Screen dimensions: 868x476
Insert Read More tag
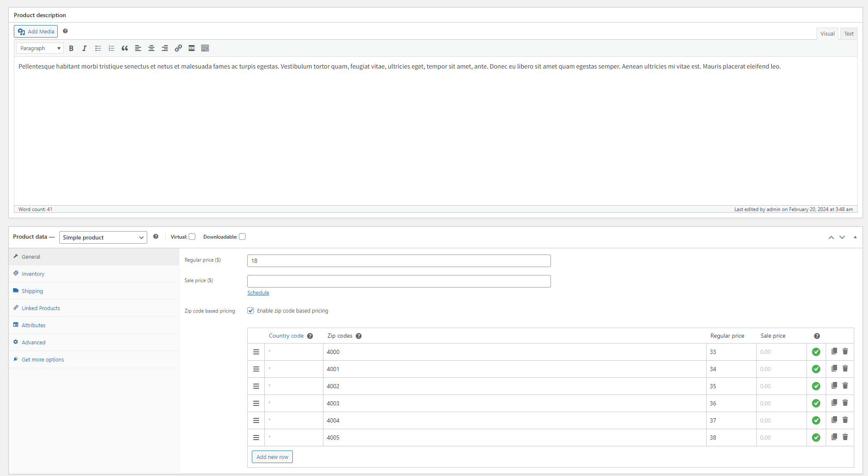coord(192,48)
